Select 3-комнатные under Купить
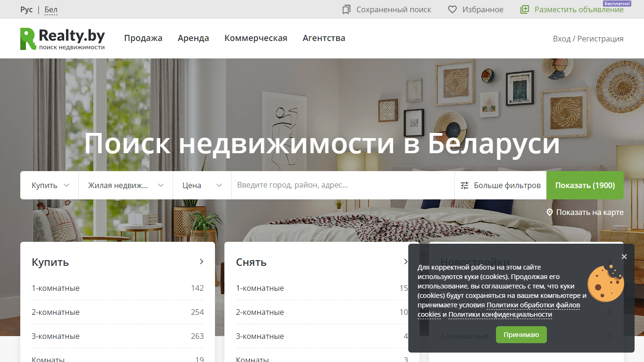 [x=118, y=336]
